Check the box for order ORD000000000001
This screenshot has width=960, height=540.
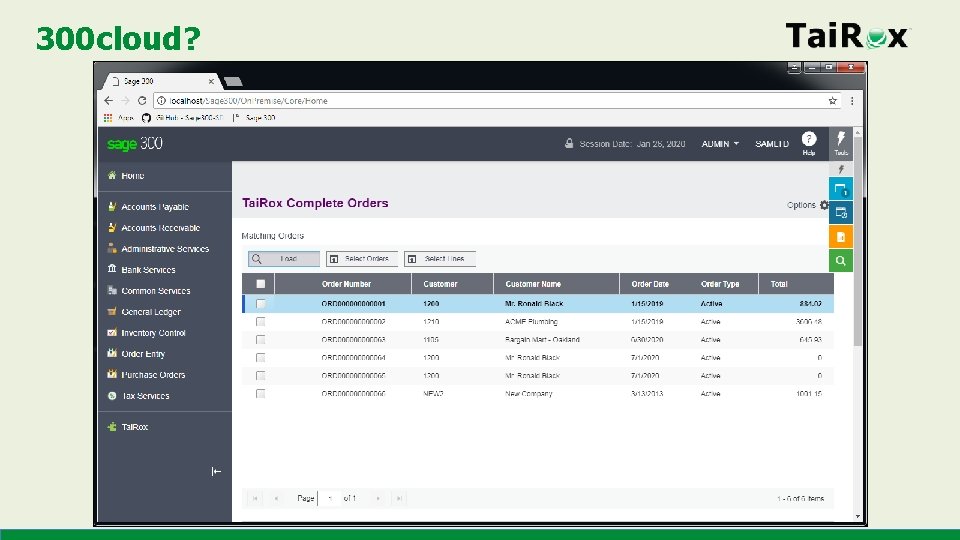tap(260, 304)
